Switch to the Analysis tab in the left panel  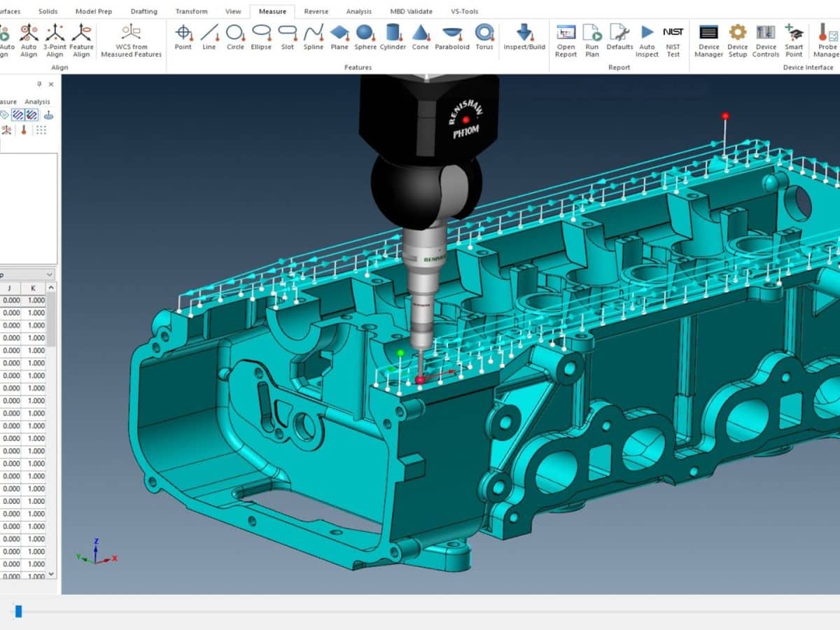[36, 101]
